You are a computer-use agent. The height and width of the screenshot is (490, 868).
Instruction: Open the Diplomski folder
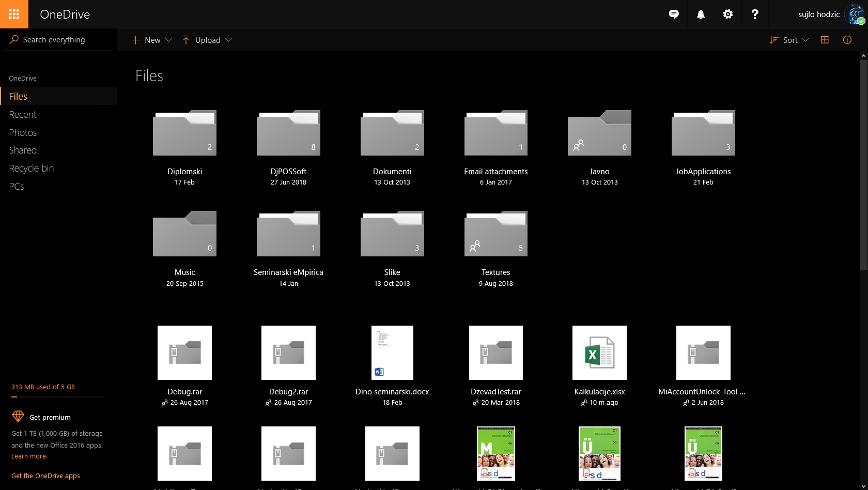click(184, 133)
